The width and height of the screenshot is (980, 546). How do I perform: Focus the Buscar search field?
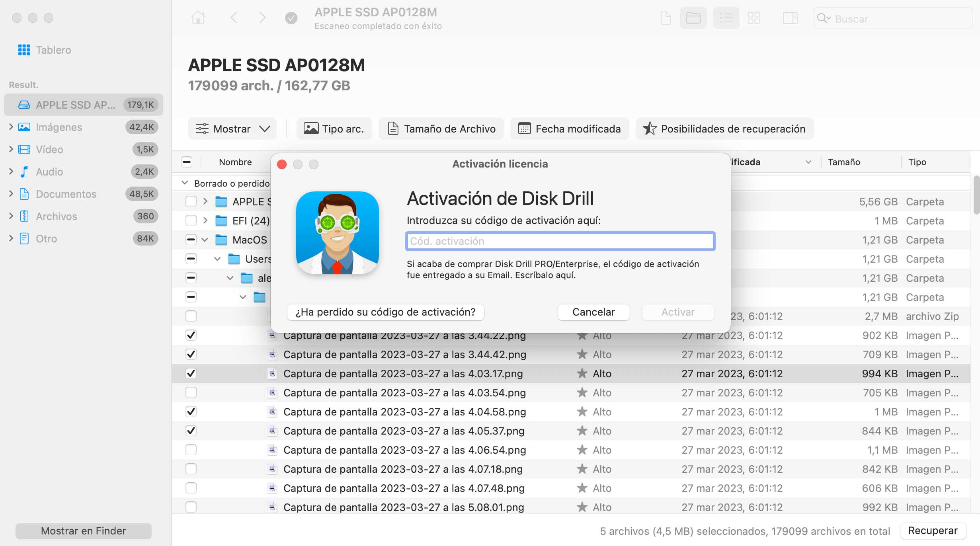pos(893,18)
